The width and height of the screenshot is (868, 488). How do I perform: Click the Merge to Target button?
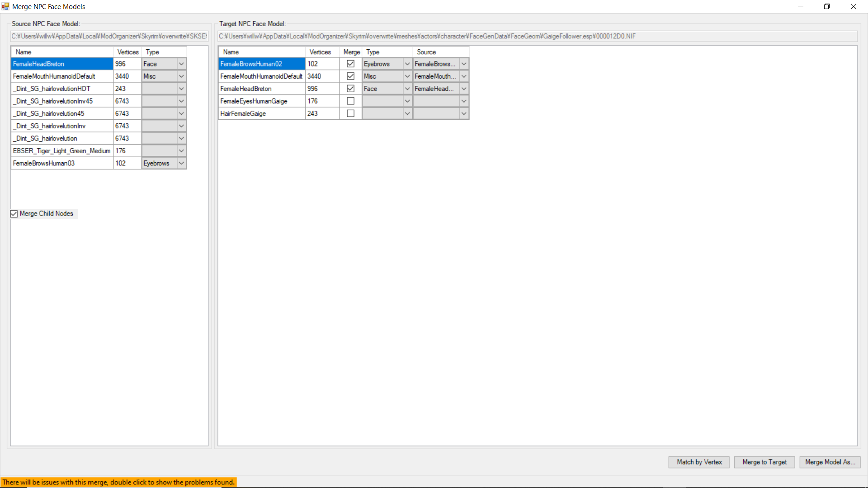[764, 462]
